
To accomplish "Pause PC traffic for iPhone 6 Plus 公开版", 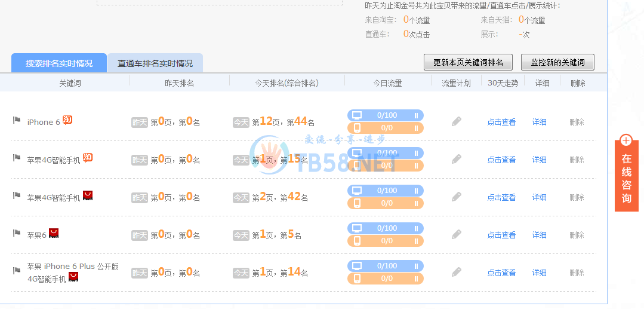I will tap(416, 266).
